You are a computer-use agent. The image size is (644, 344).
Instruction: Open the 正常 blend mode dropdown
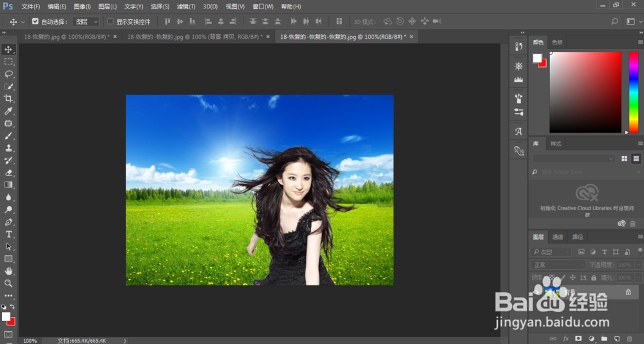[x=558, y=265]
